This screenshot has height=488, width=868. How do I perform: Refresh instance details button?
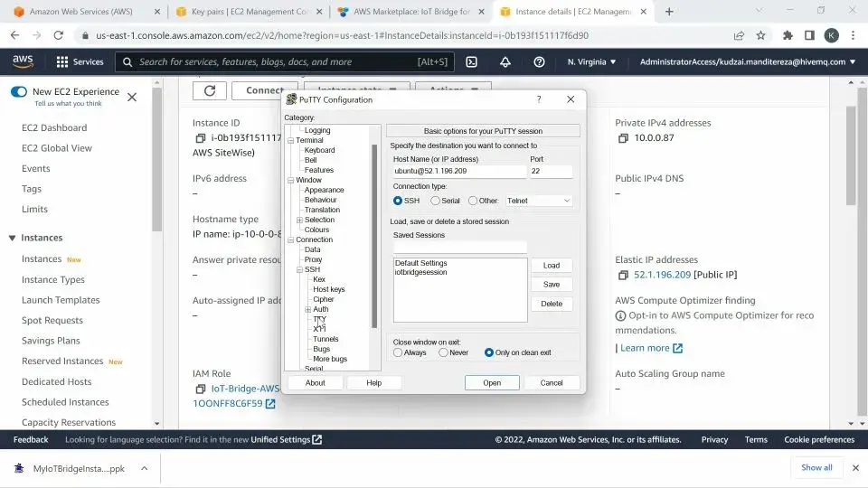(210, 90)
